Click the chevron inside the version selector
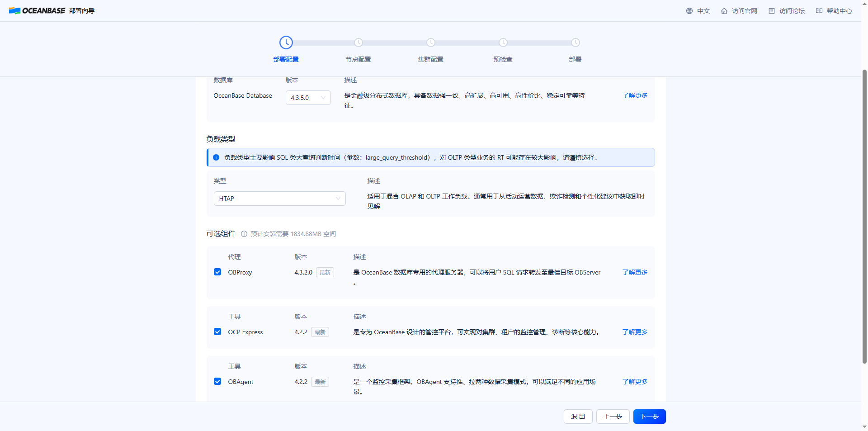Viewport: 868px width, 431px height. pyautogui.click(x=323, y=97)
